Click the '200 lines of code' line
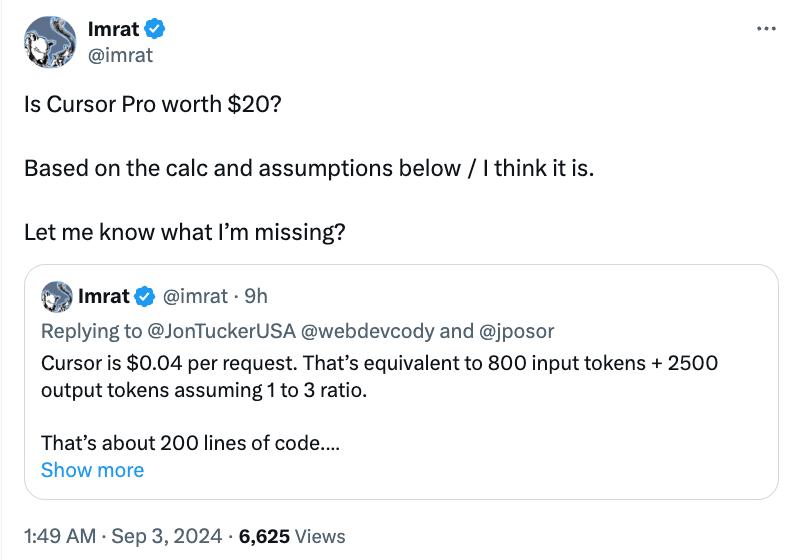798x560 pixels. 190,443
